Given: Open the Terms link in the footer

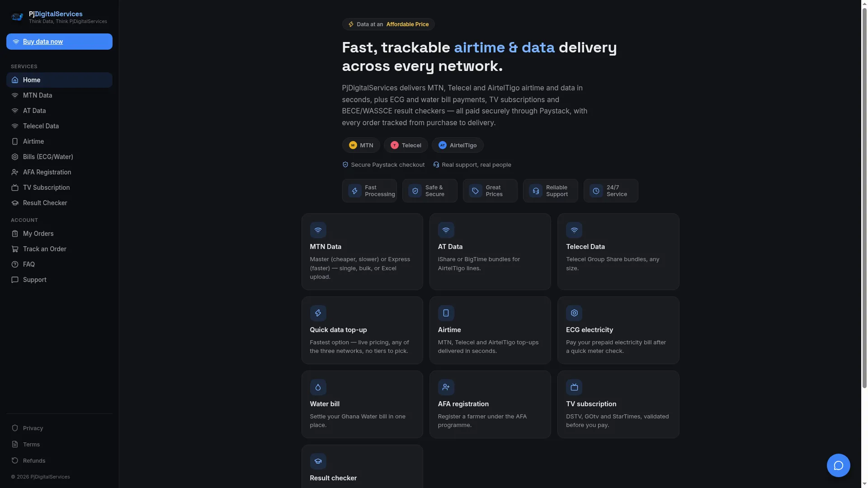Looking at the screenshot, I should (59, 444).
